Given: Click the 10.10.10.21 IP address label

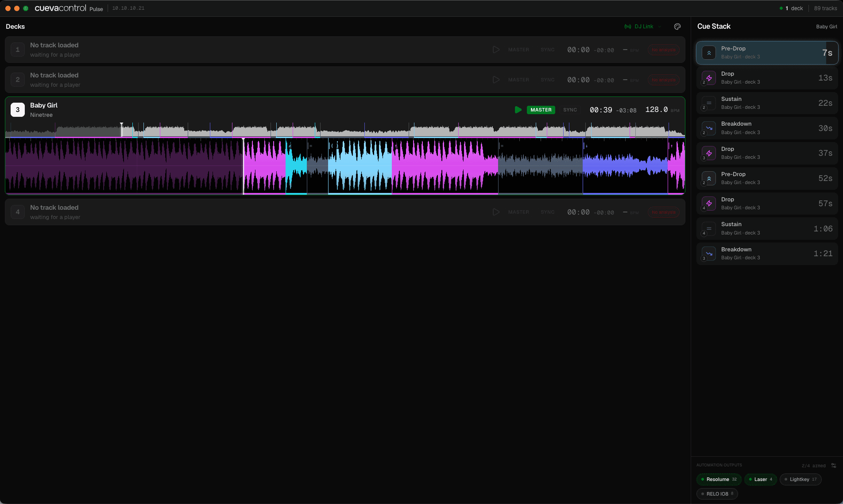Looking at the screenshot, I should [x=128, y=8].
